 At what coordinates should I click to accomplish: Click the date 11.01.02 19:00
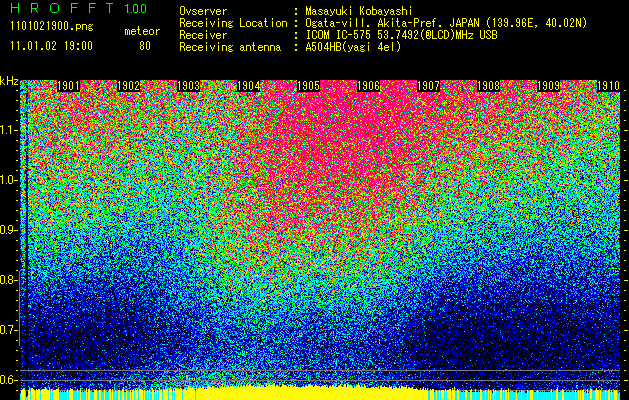[51, 46]
